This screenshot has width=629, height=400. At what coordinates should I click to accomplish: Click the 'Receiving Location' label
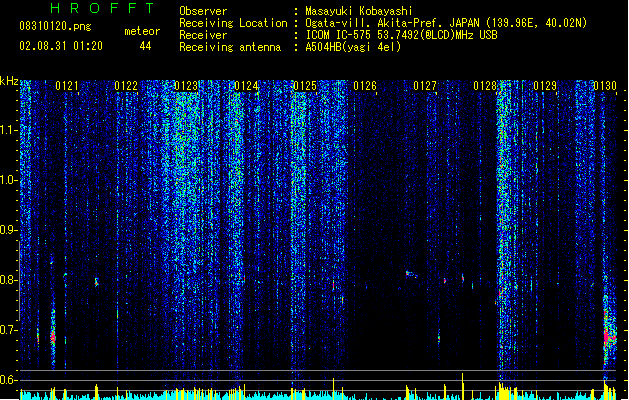pyautogui.click(x=233, y=23)
